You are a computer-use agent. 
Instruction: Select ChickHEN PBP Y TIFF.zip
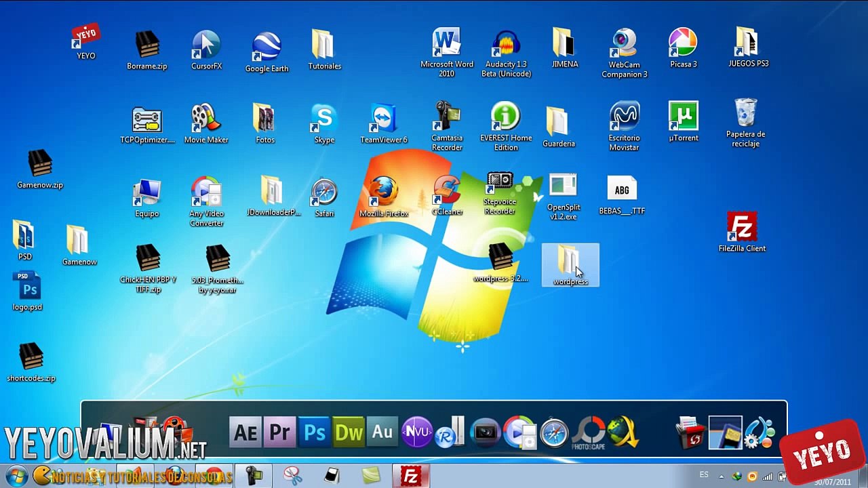(148, 268)
